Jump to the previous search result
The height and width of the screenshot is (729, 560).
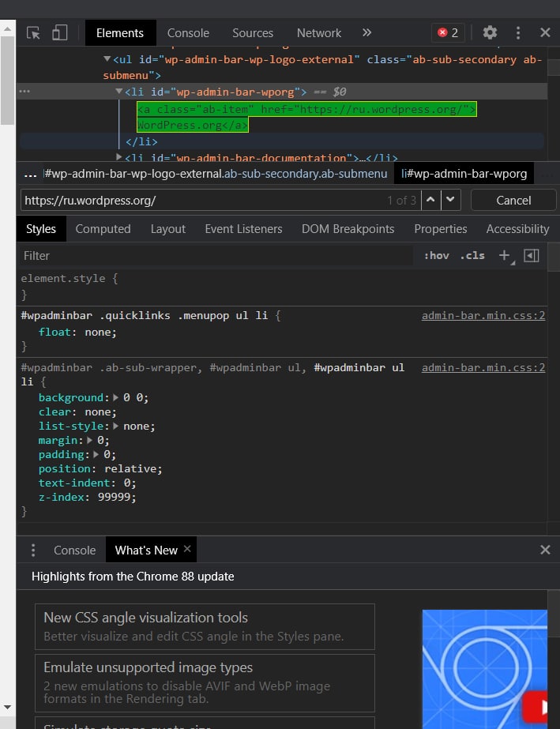(430, 200)
